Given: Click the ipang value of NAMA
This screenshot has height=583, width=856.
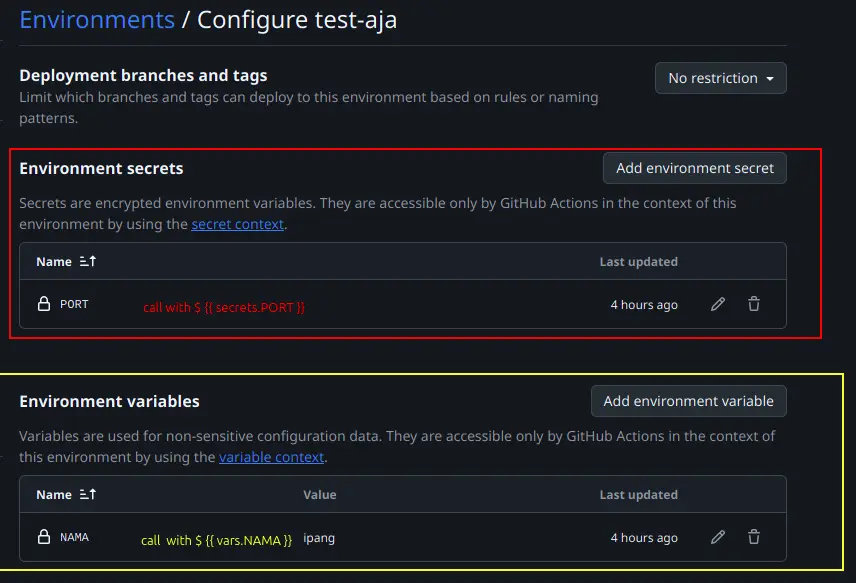Looking at the screenshot, I should pos(319,537).
